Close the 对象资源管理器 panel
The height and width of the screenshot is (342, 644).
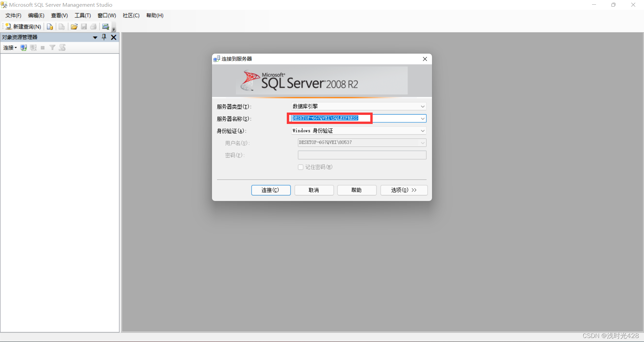tap(114, 37)
